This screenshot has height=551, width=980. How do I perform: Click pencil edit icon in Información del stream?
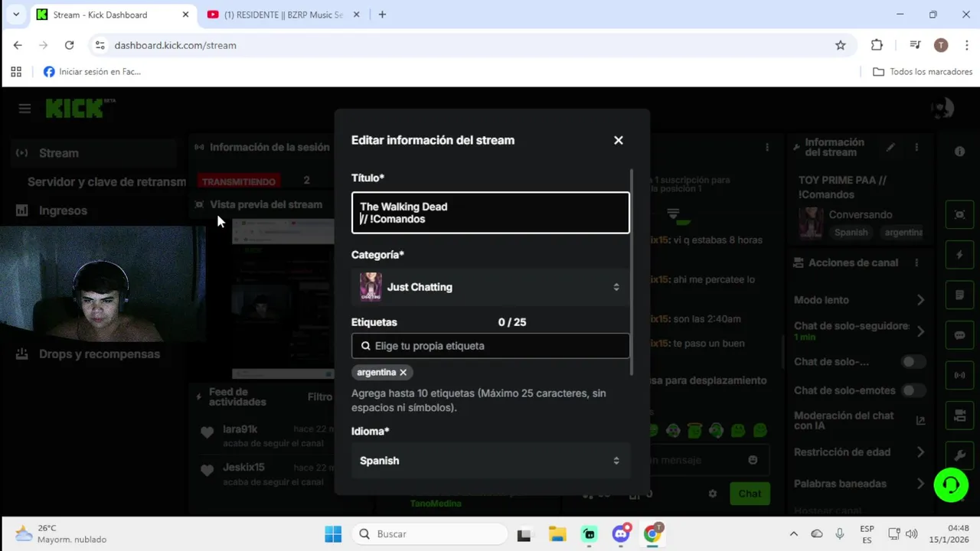(x=890, y=147)
